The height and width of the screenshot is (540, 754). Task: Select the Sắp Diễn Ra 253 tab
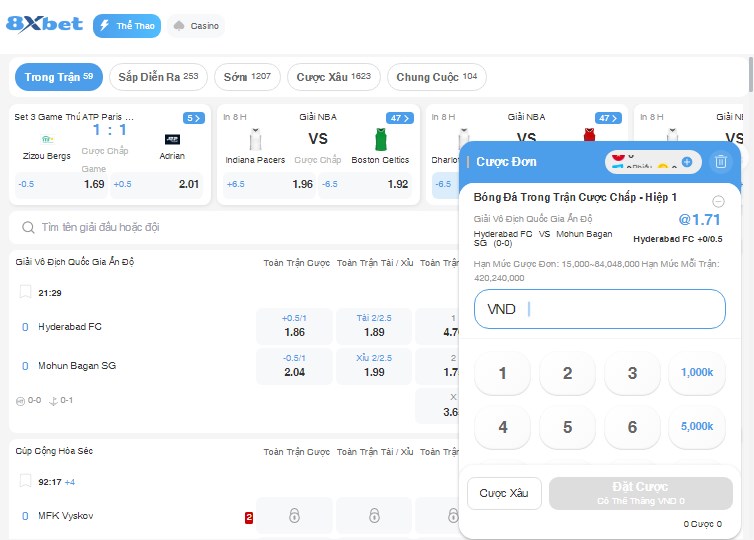coord(158,77)
